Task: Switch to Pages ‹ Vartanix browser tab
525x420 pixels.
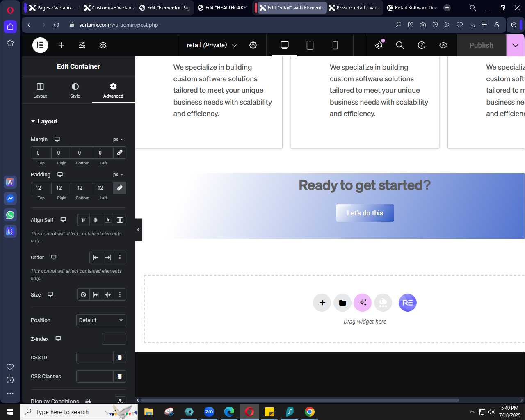Action: point(53,7)
